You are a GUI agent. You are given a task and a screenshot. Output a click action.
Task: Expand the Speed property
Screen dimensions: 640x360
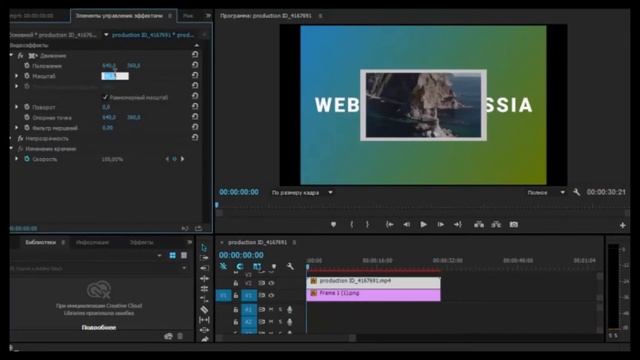coord(16,159)
